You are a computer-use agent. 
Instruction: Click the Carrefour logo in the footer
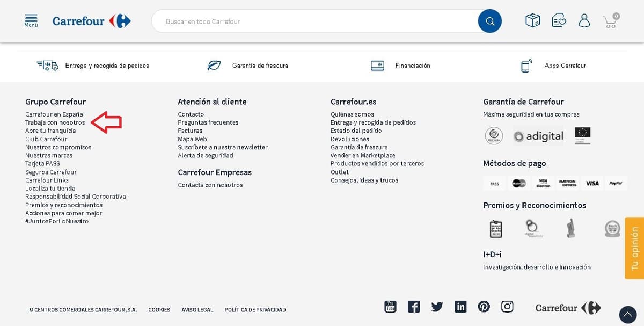(x=568, y=308)
